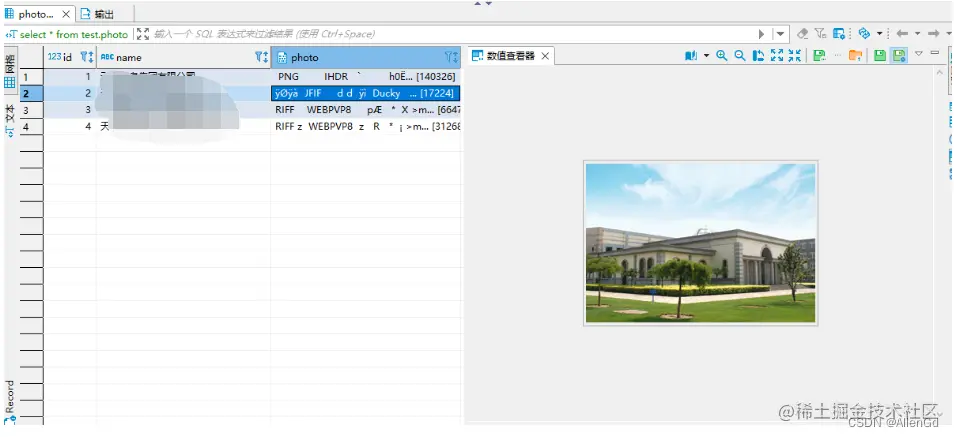This screenshot has height=437, width=954.
Task: Click the id cell with value 4
Action: coord(70,127)
